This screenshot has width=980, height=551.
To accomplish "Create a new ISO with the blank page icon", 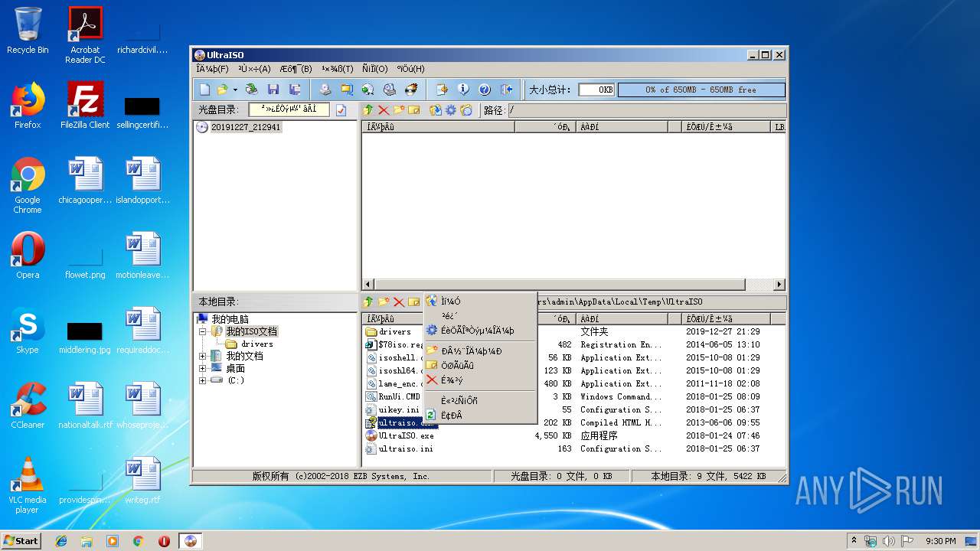I will click(x=204, y=90).
